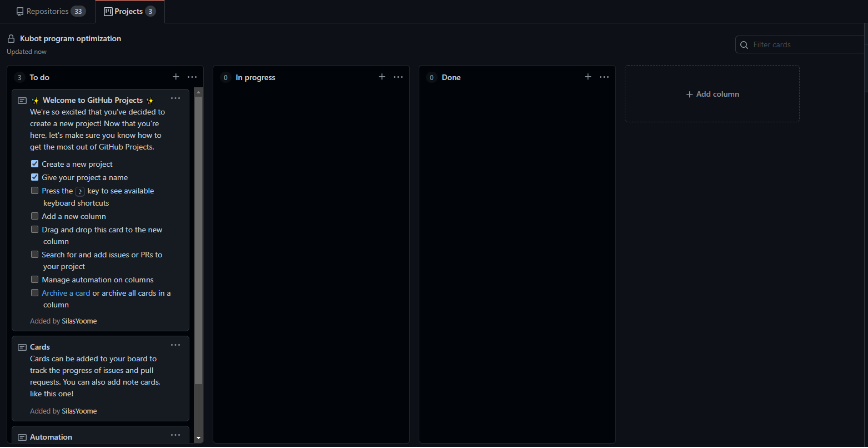The height and width of the screenshot is (448, 868).
Task: Open the SilasYoome link on the Cards card
Action: click(79, 411)
